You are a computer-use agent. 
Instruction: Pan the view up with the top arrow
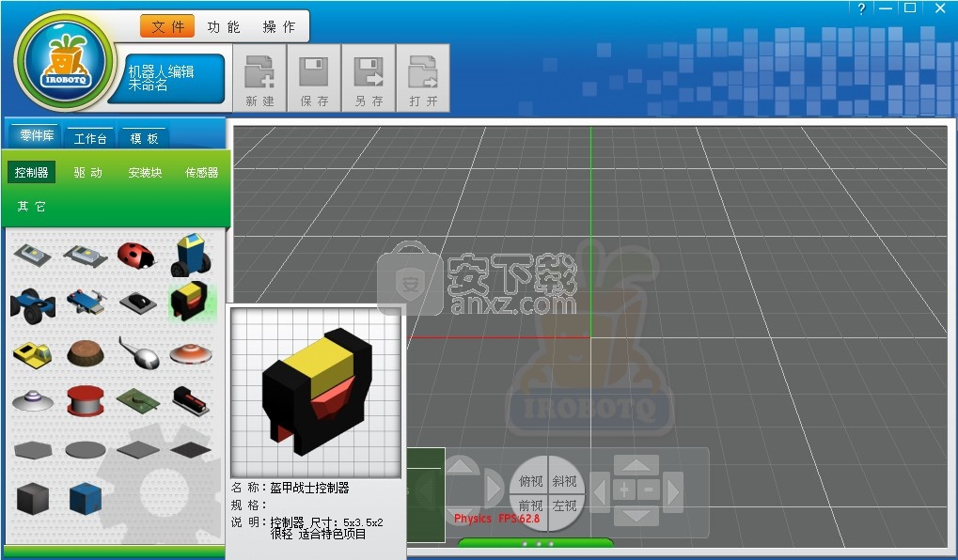pyautogui.click(x=636, y=465)
